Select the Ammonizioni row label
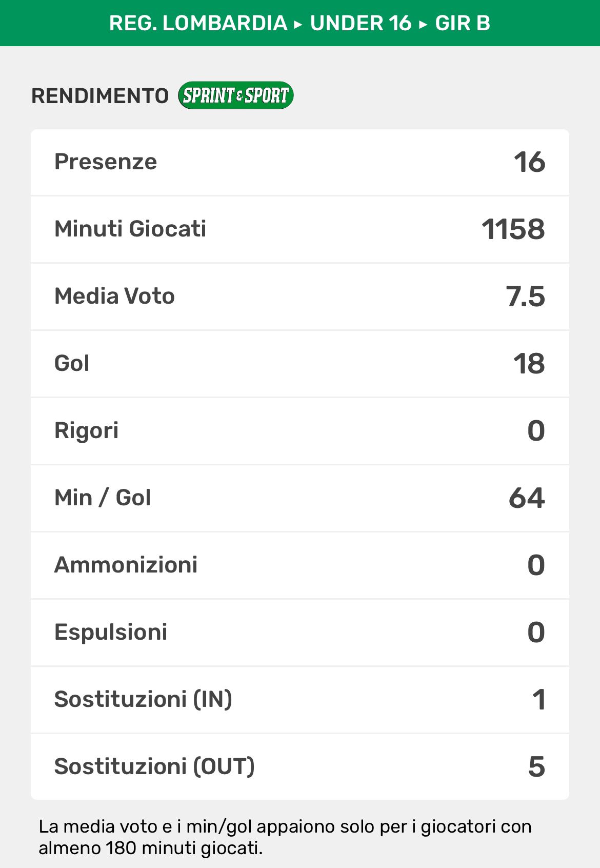 [126, 565]
